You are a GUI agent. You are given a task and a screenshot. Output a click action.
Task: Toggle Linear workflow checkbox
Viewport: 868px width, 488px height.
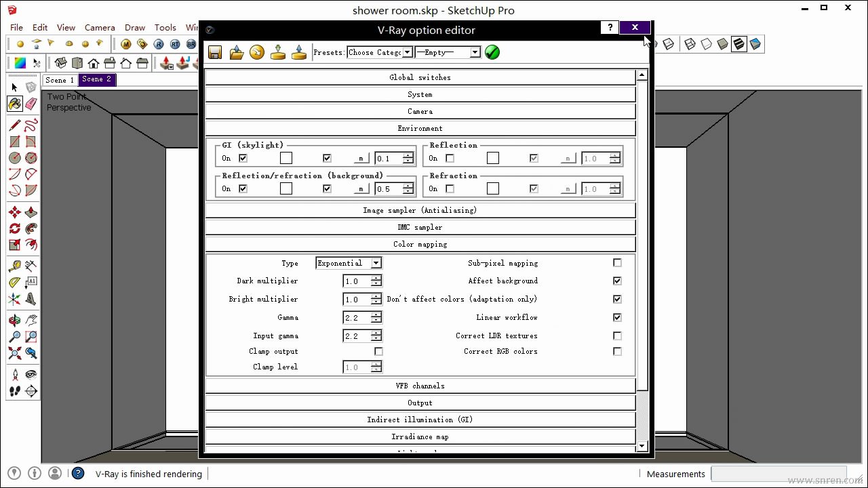(x=617, y=317)
